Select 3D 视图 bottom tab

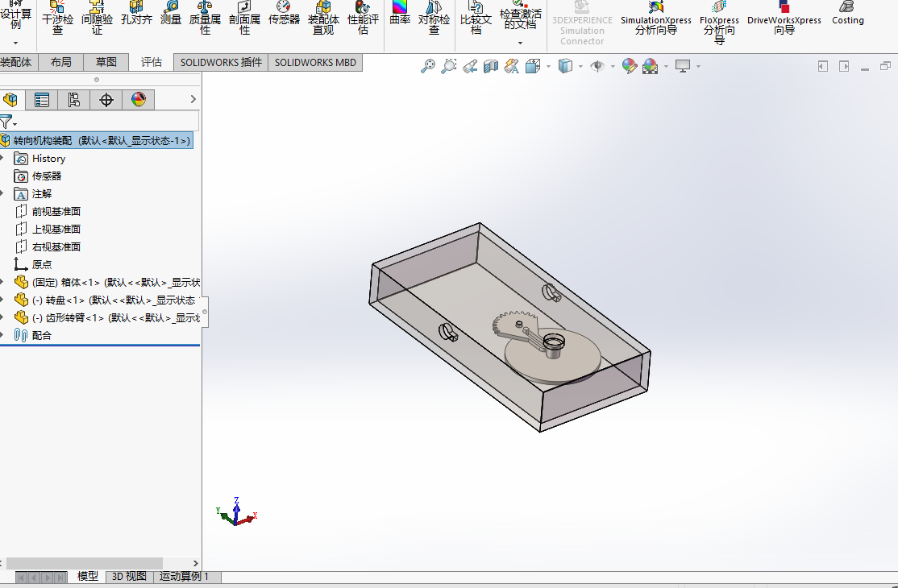click(x=129, y=577)
